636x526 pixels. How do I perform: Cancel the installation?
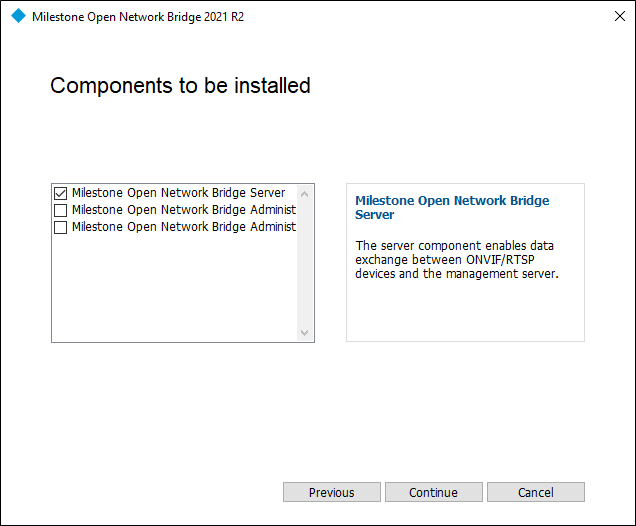535,492
